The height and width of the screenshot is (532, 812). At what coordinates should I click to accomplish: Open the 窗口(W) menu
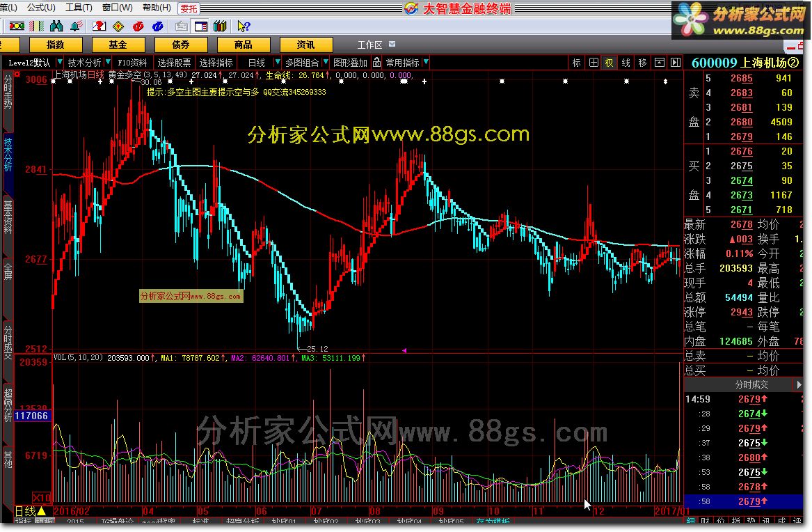point(118,8)
